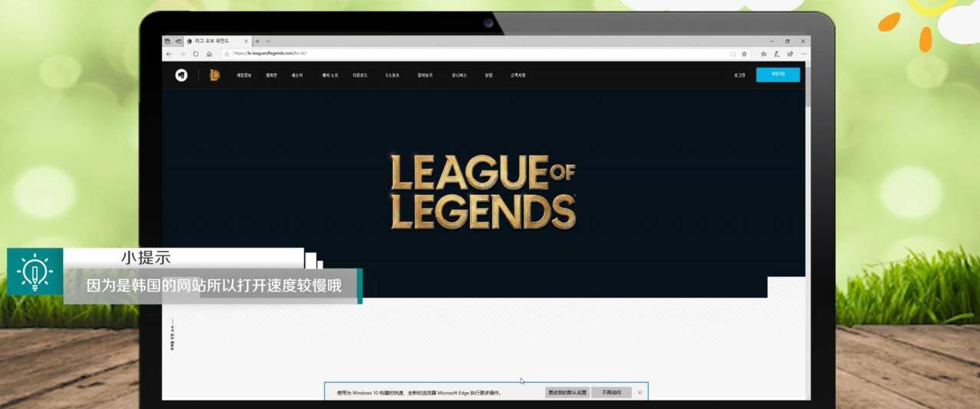This screenshot has height=409, width=980.
Task: Open Edge settings and more menu
Action: 803,54
